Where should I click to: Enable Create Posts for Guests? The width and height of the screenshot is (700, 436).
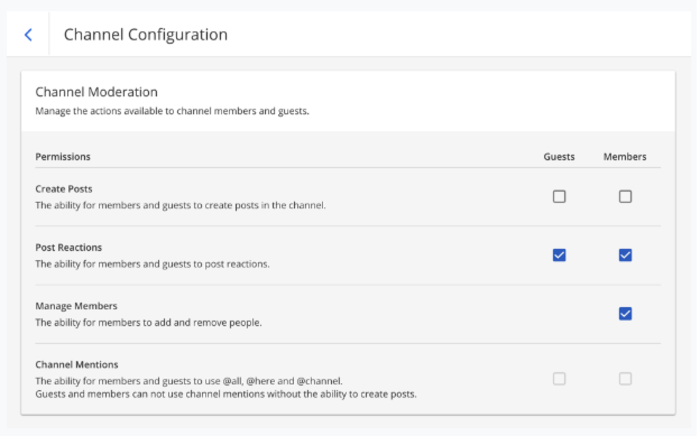tap(559, 197)
